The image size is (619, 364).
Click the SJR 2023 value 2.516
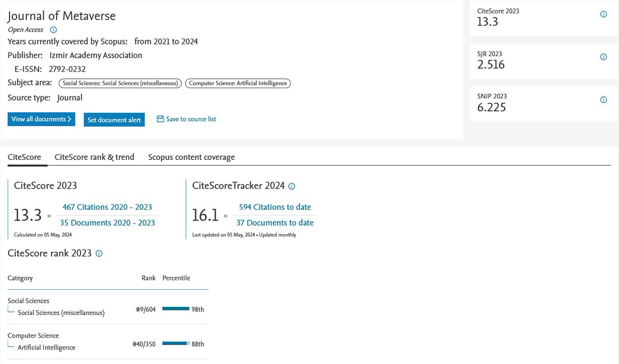point(491,65)
